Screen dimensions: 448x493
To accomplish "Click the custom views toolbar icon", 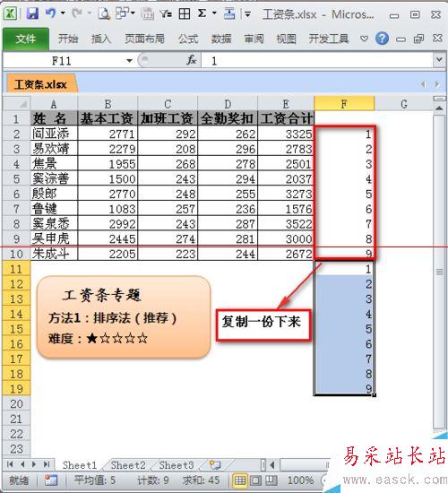I will coord(123,13).
